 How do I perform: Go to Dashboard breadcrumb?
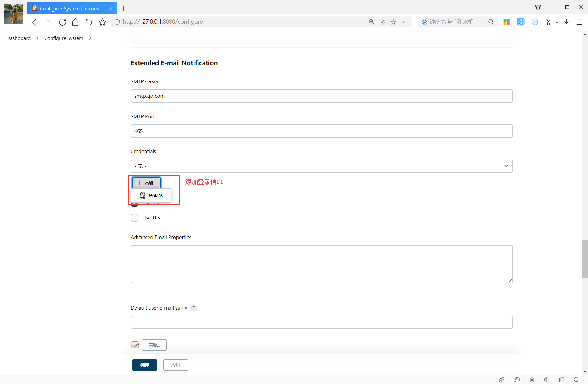(x=18, y=38)
